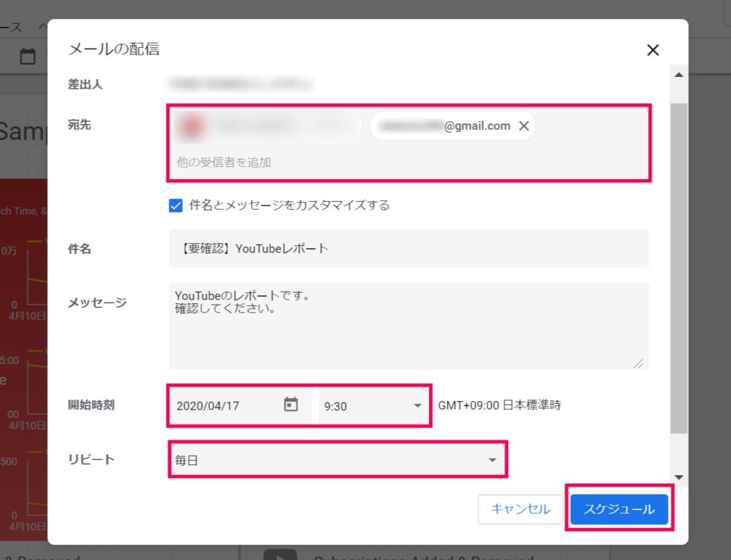
Task: Click the GMT+09:00 日本標準時 text
Action: coord(499,405)
